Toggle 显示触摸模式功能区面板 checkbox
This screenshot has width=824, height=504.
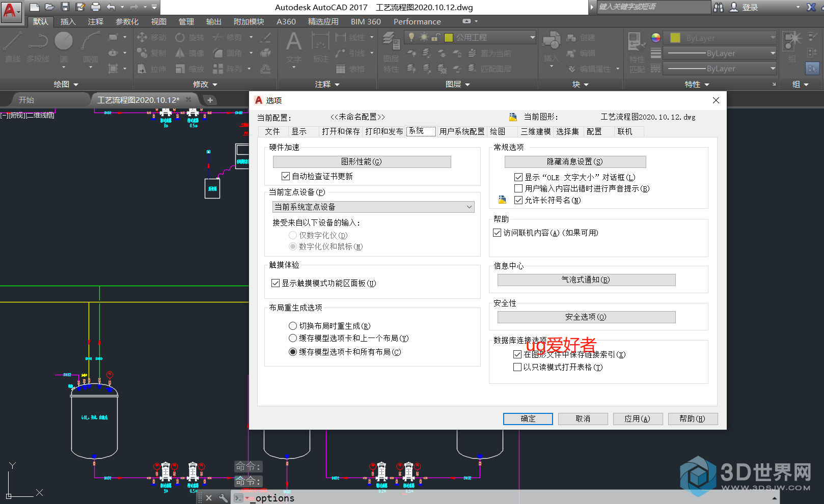276,283
